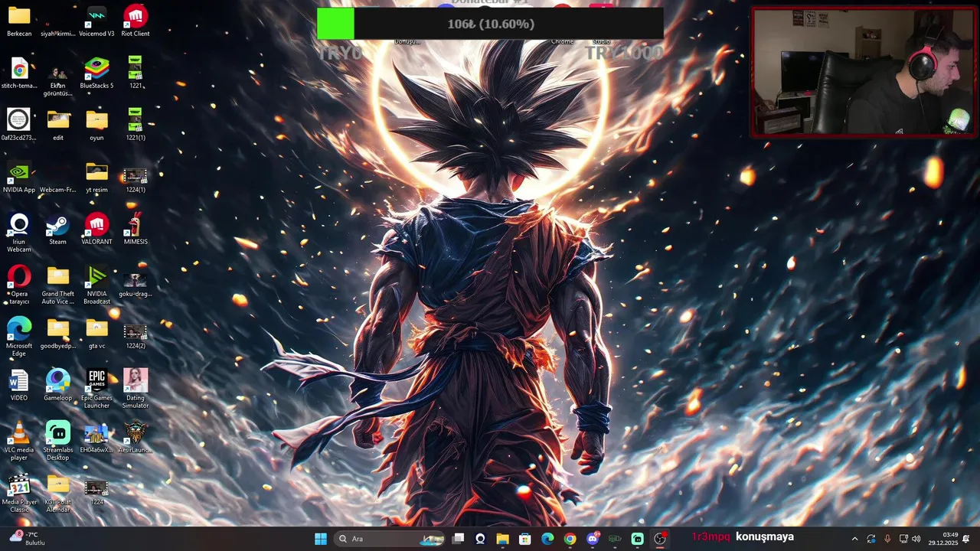
Task: Select the AesirLauncher desktop icon
Action: [136, 437]
